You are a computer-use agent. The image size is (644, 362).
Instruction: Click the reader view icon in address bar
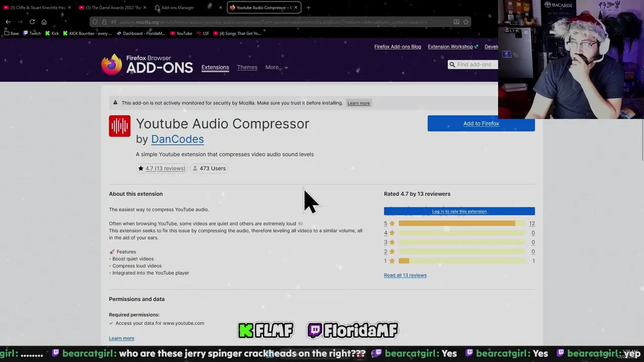tap(456, 22)
